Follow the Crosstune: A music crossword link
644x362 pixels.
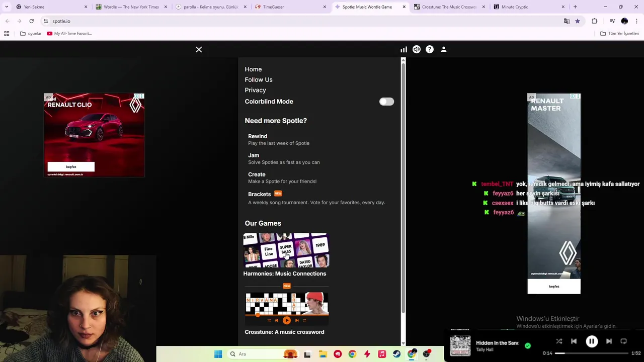coord(284,332)
